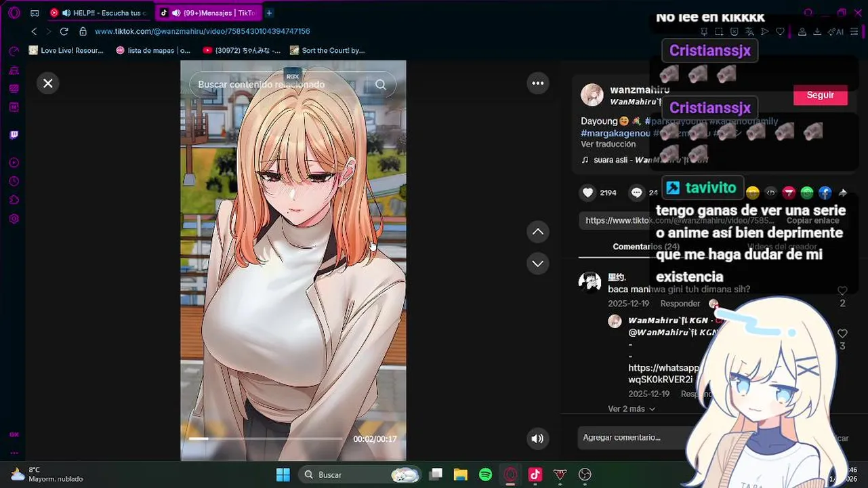The width and height of the screenshot is (868, 488).
Task: Click the Valorant icon in the taskbar
Action: coord(560,474)
